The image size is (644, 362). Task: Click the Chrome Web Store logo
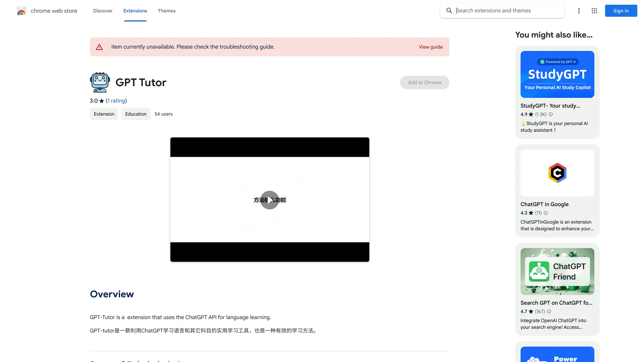[21, 11]
